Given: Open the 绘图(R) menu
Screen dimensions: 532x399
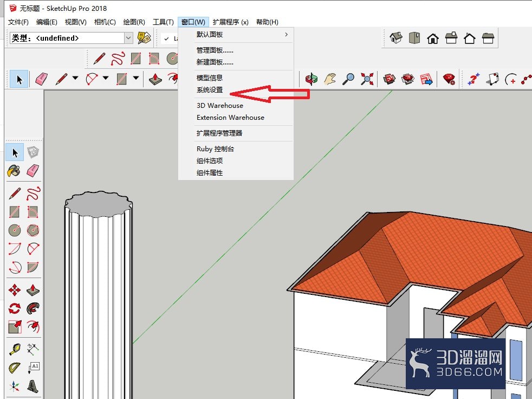Looking at the screenshot, I should tap(134, 22).
